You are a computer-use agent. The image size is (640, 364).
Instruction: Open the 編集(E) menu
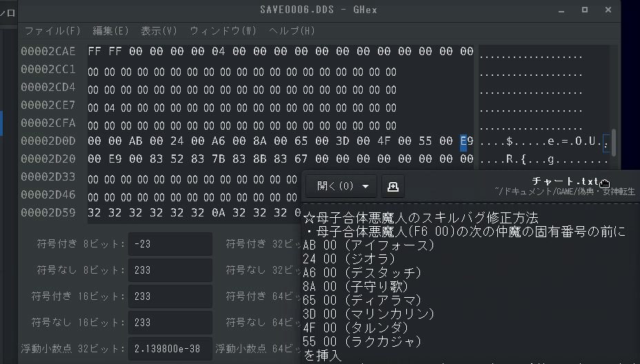click(110, 31)
